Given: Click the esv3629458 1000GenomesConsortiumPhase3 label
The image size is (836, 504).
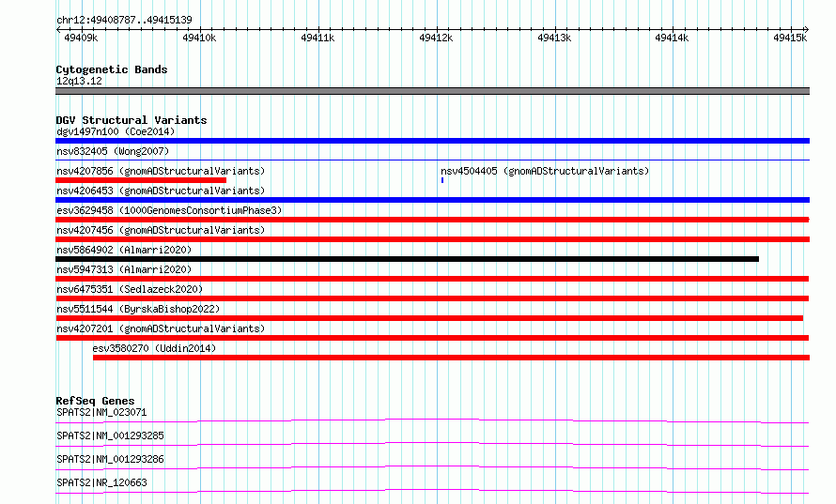Looking at the screenshot, I should 169,210.
